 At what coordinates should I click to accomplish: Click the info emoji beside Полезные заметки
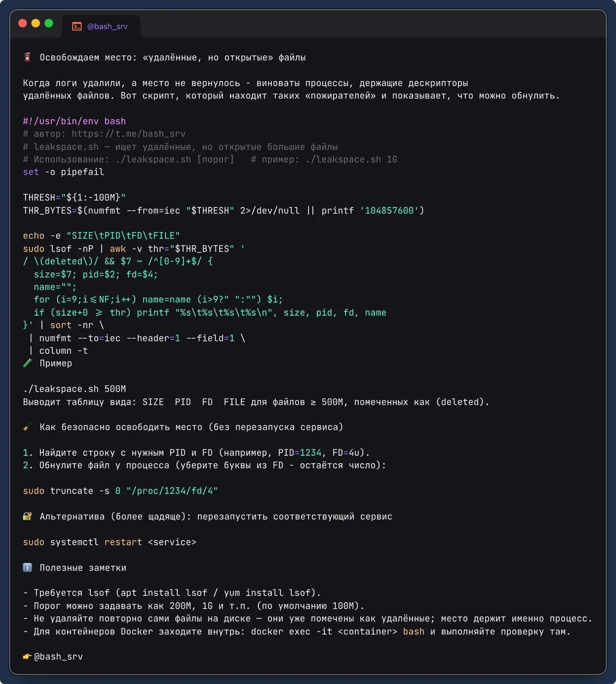click(x=27, y=568)
